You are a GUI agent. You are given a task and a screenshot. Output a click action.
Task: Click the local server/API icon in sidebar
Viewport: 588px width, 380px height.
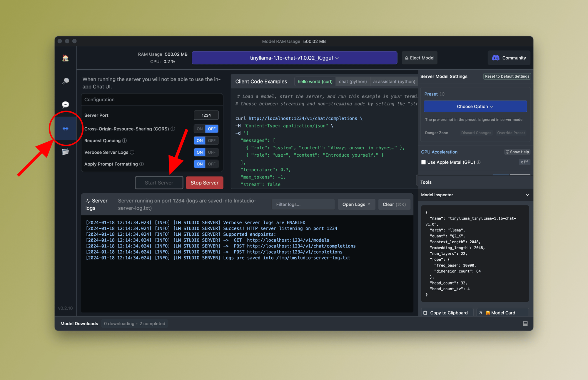pyautogui.click(x=65, y=128)
